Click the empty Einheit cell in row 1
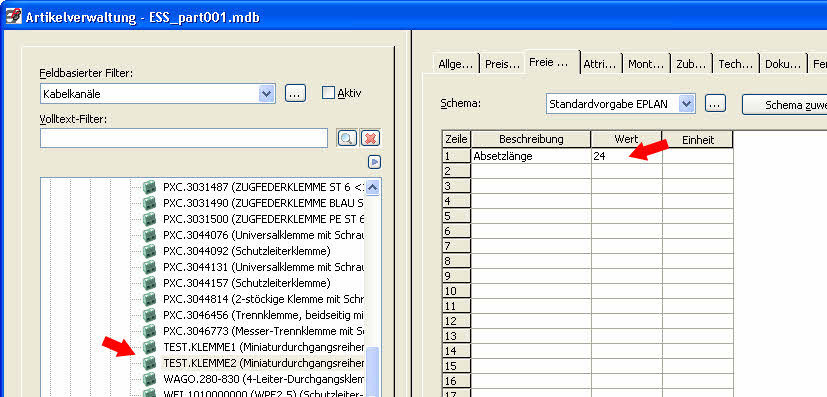This screenshot has height=397, width=827. pos(698,156)
